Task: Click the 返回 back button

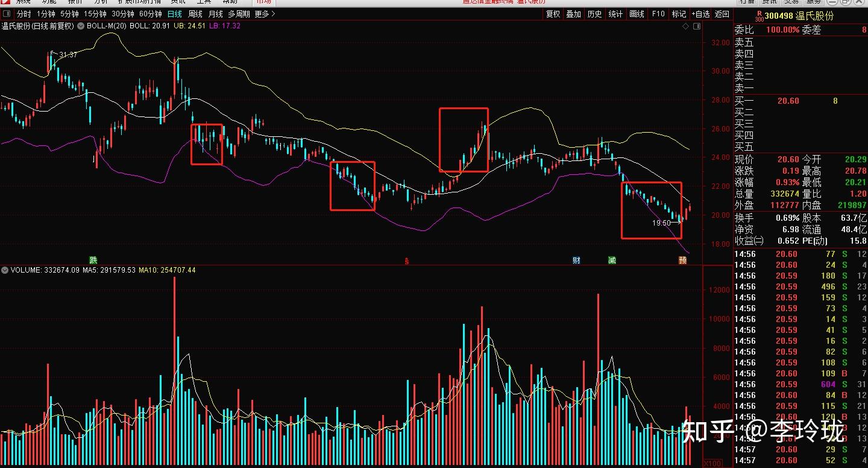Action: point(722,14)
